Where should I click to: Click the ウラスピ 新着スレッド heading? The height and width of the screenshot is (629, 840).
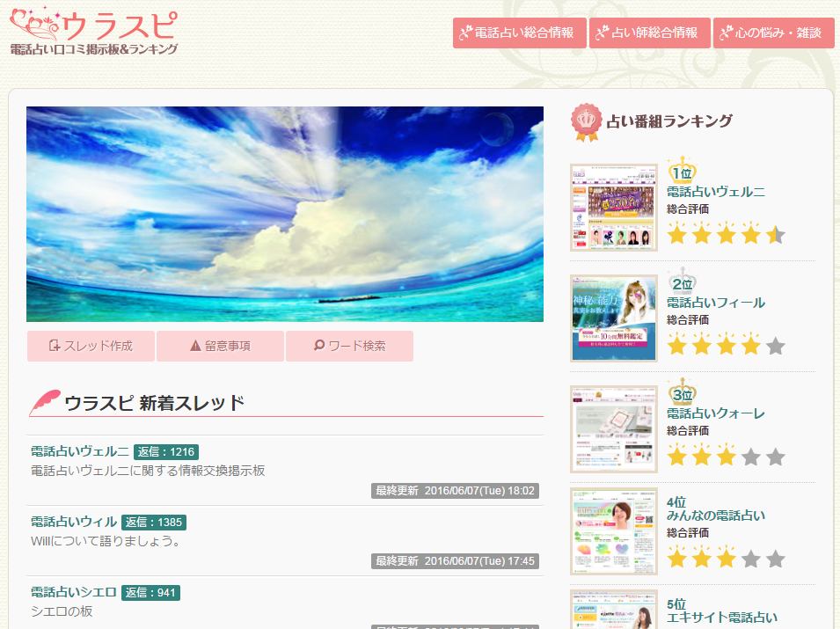click(x=154, y=403)
